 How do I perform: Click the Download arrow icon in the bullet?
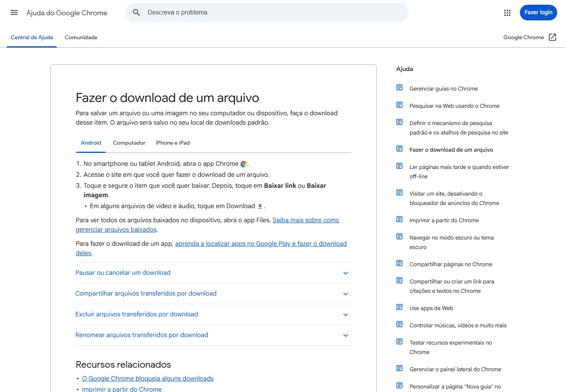point(260,206)
